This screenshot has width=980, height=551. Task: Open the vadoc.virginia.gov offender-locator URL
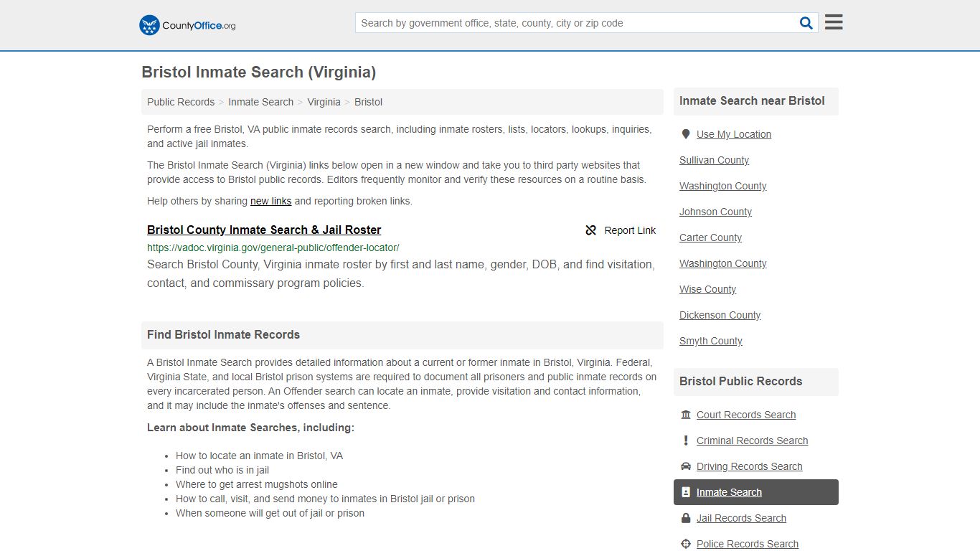click(x=273, y=248)
